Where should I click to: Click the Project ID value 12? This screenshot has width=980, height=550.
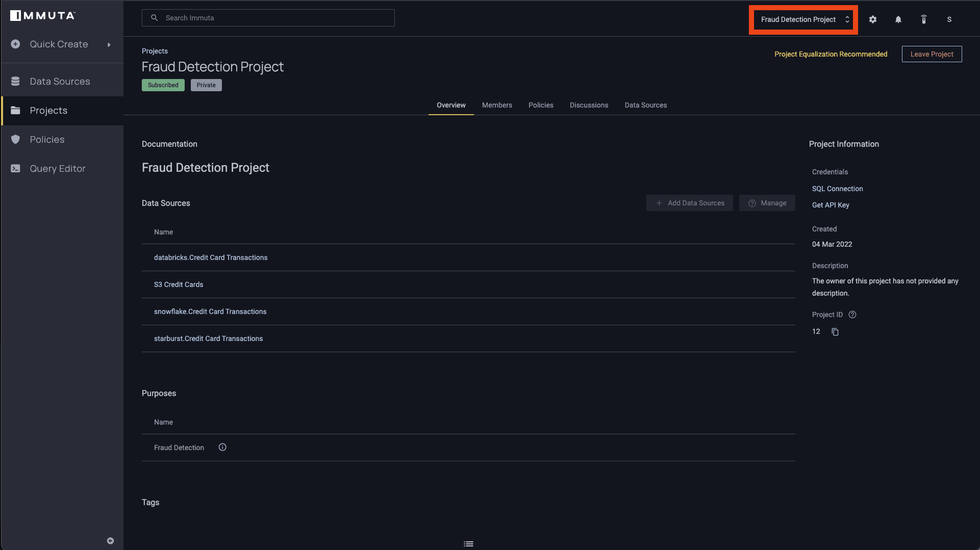(816, 331)
